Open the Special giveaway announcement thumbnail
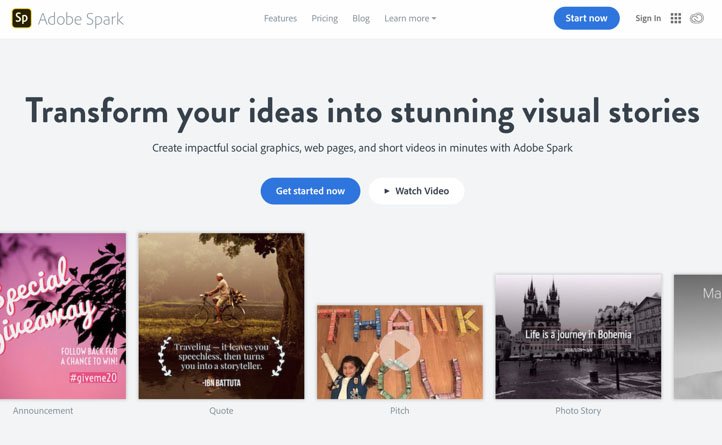This screenshot has height=445, width=722. [63, 316]
